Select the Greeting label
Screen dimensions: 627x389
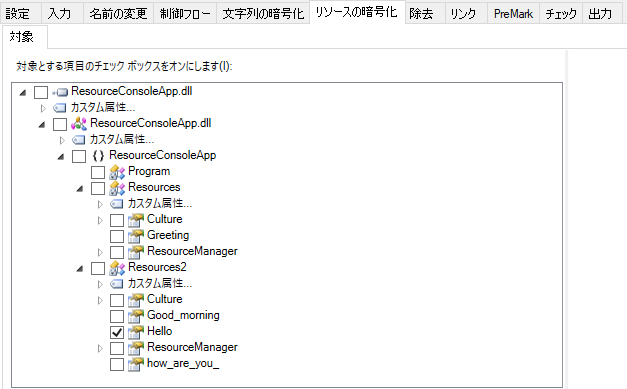coord(168,235)
